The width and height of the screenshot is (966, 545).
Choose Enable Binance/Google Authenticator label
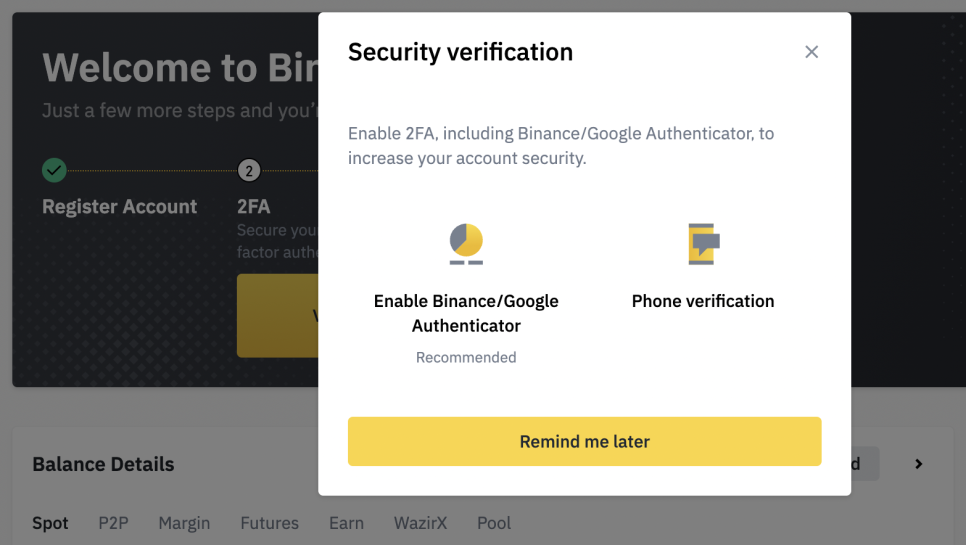tap(466, 313)
